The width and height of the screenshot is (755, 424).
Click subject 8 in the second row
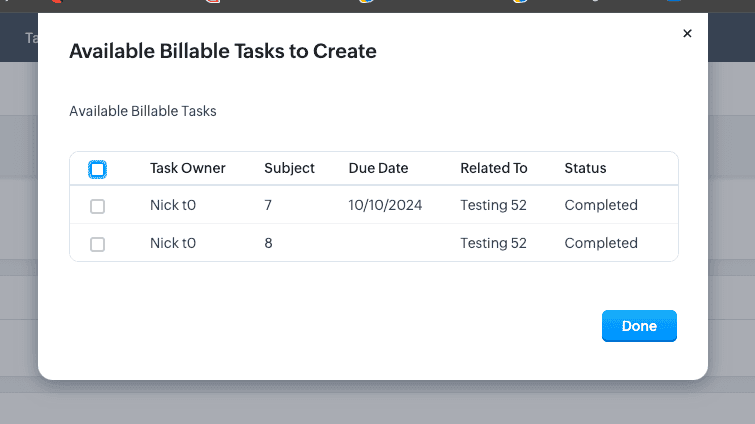coord(268,243)
